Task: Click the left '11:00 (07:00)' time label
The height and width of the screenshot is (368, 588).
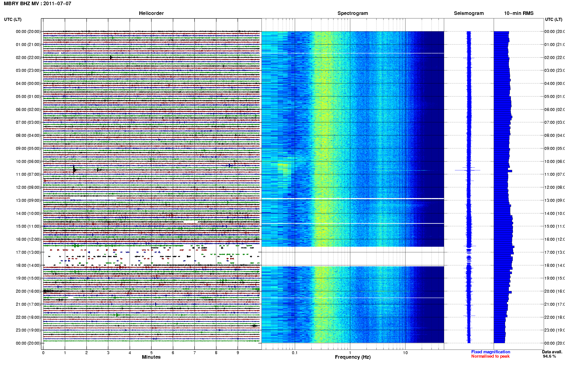Action: tap(28, 174)
